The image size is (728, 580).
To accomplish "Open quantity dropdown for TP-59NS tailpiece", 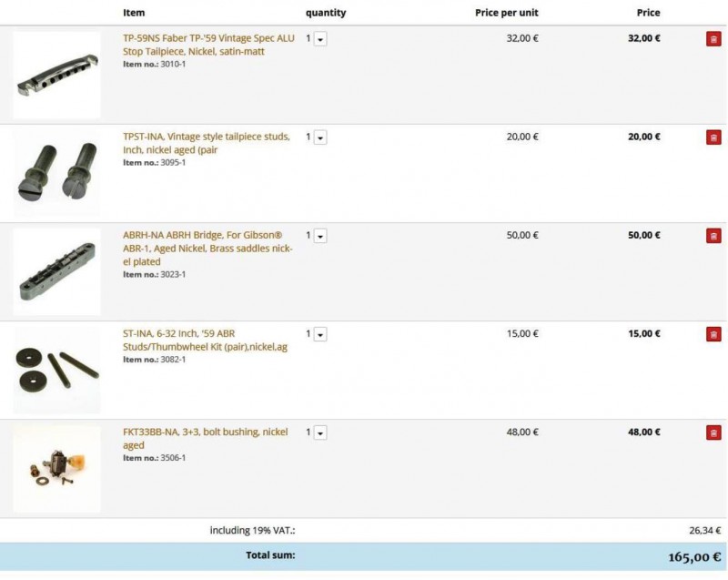I will pos(321,40).
